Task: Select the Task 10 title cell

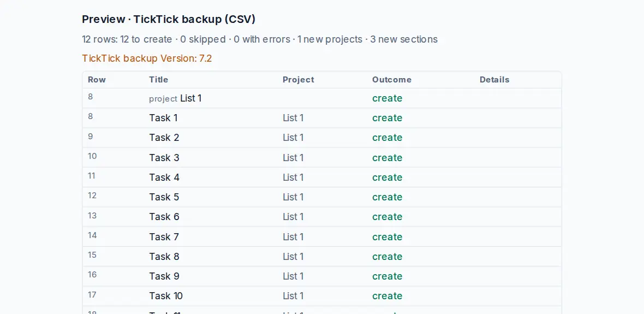Action: pyautogui.click(x=166, y=297)
